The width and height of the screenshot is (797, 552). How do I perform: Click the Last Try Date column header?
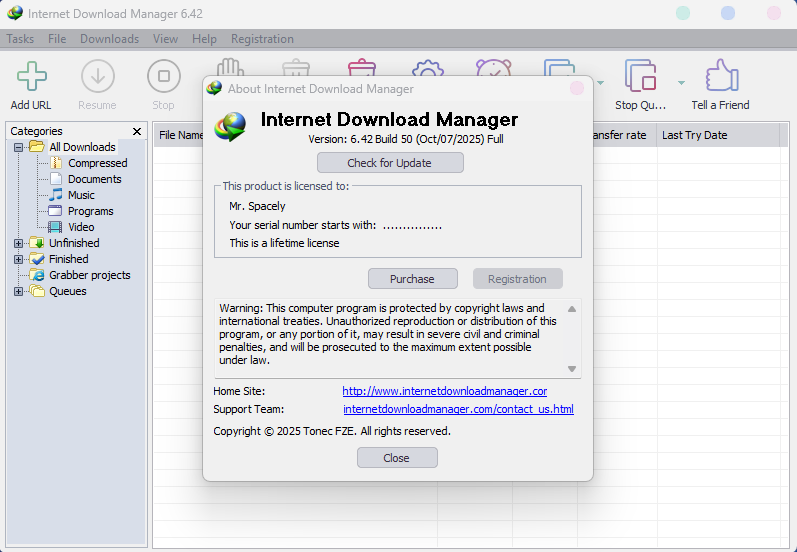point(718,135)
